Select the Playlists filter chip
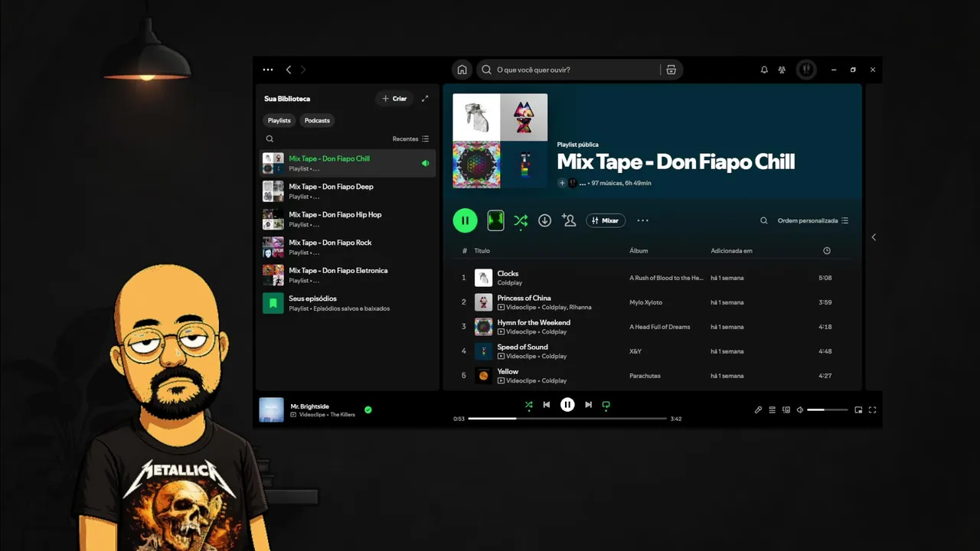 click(279, 120)
